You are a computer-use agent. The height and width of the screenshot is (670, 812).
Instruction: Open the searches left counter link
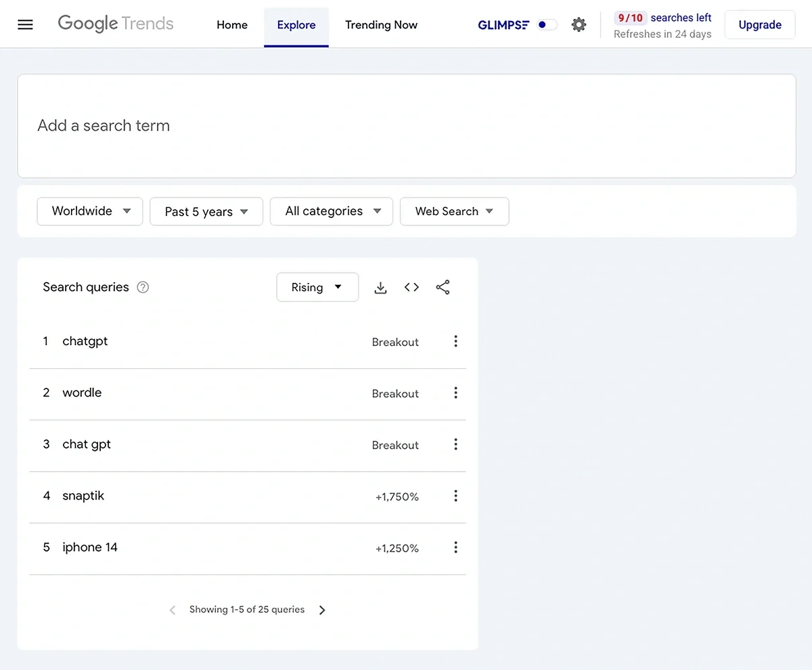663,18
